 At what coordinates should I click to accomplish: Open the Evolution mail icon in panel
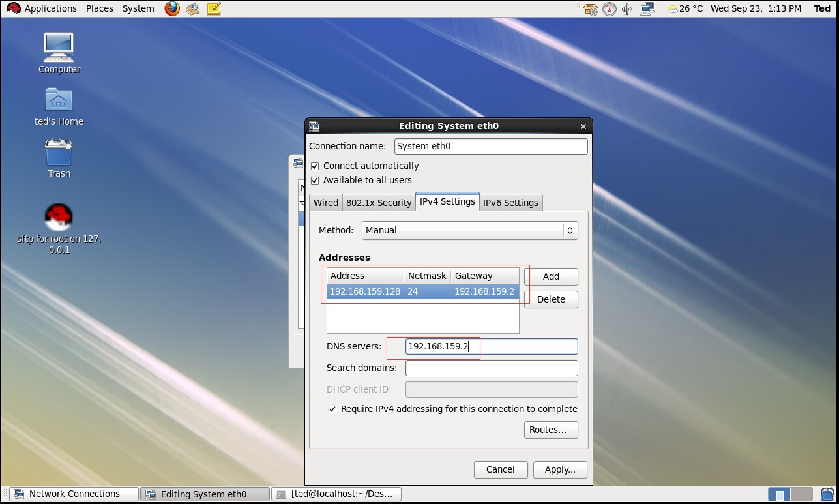[x=192, y=8]
